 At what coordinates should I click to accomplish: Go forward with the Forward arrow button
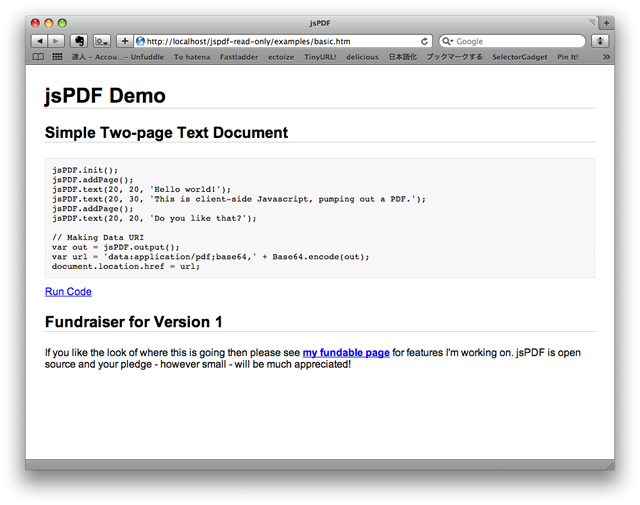56,41
